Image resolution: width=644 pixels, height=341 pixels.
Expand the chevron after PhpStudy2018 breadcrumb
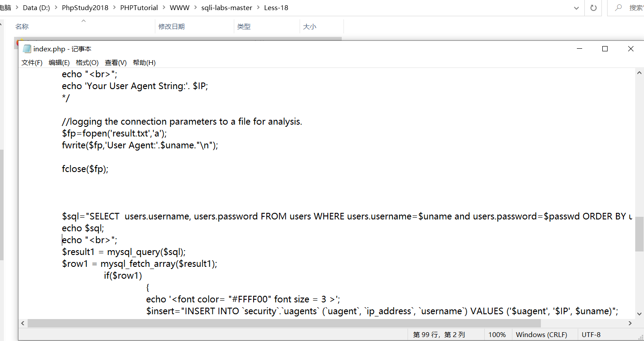coord(114,8)
